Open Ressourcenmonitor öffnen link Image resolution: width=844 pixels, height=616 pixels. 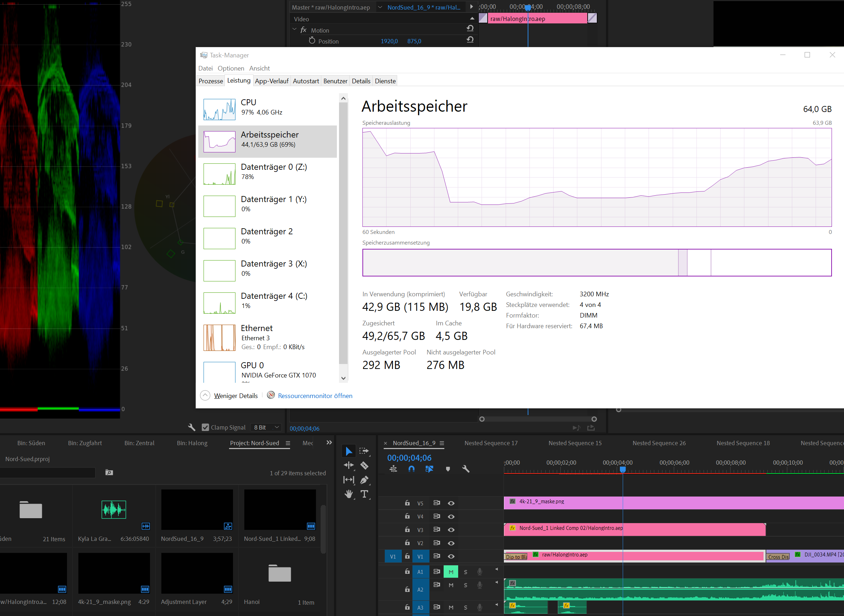[315, 396]
